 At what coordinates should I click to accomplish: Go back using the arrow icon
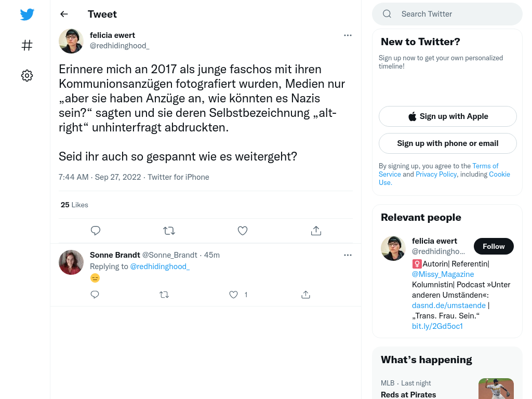[x=64, y=14]
